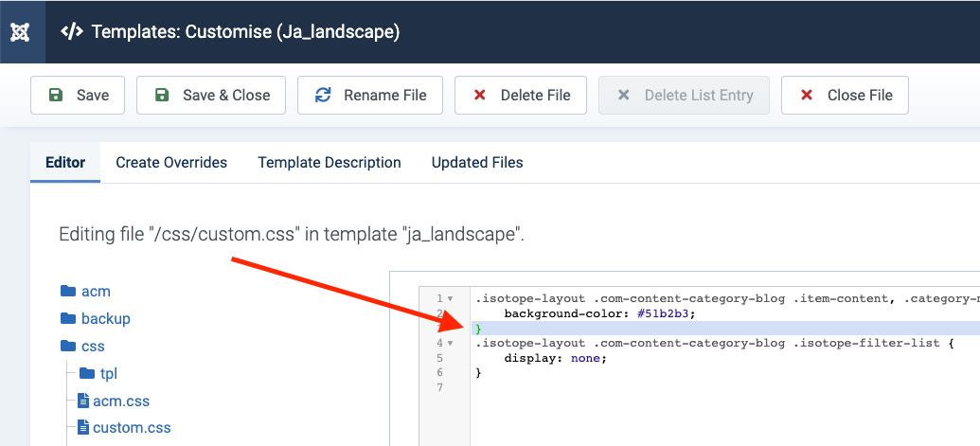This screenshot has width=980, height=446.
Task: Click the Delete File button
Action: 521,95
